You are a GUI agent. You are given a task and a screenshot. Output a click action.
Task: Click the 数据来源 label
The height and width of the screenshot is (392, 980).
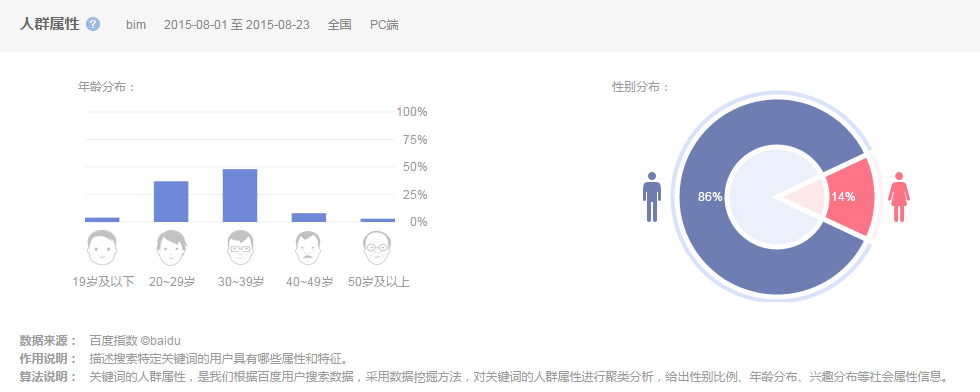pos(48,341)
